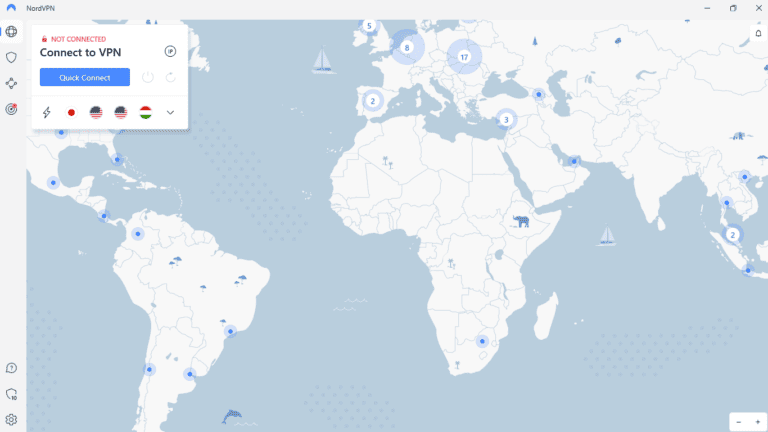Open the VPN map globe tab in sidebar
The width and height of the screenshot is (768, 432).
click(x=11, y=32)
